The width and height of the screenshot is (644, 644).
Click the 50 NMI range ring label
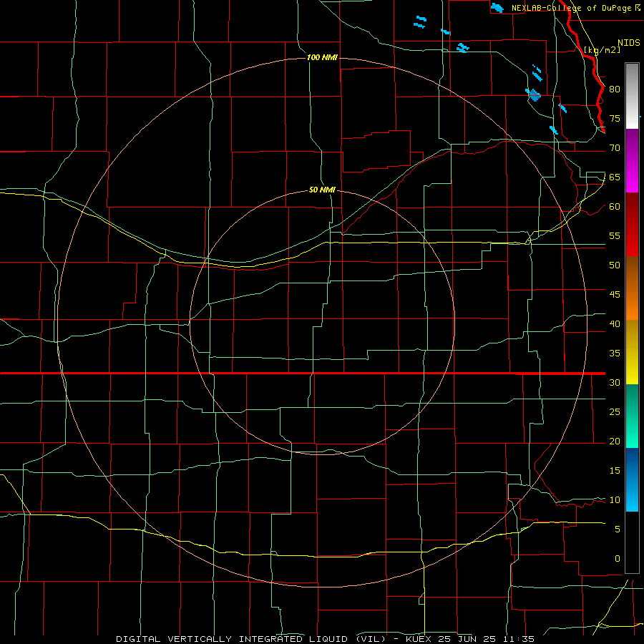pyautogui.click(x=322, y=190)
